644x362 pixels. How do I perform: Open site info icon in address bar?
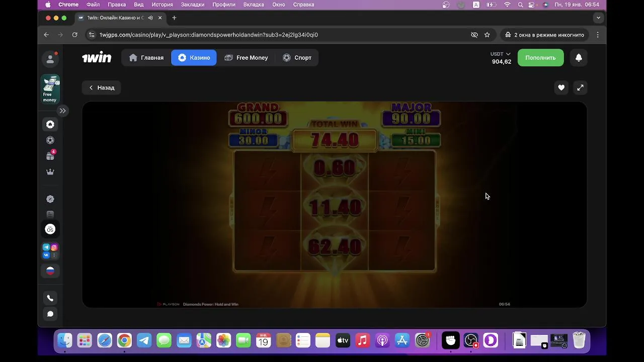91,35
